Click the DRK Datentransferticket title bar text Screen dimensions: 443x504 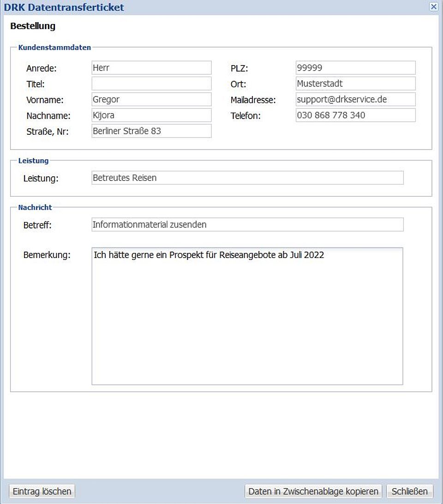pos(64,7)
